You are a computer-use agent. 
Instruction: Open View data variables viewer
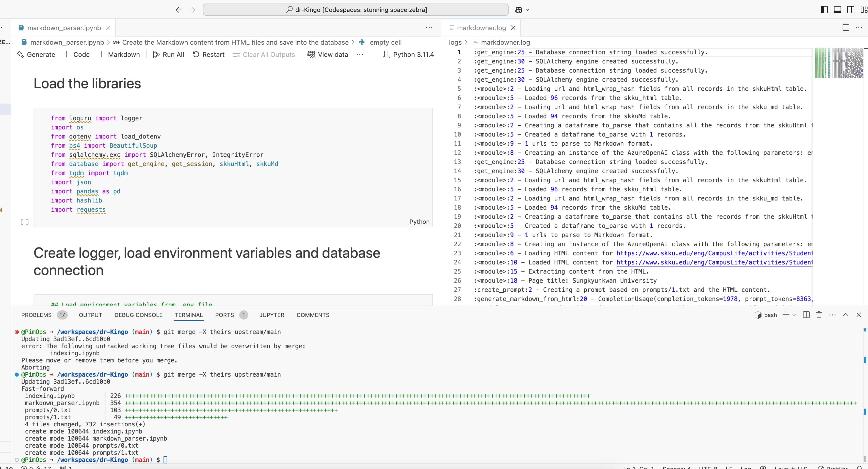coord(328,55)
